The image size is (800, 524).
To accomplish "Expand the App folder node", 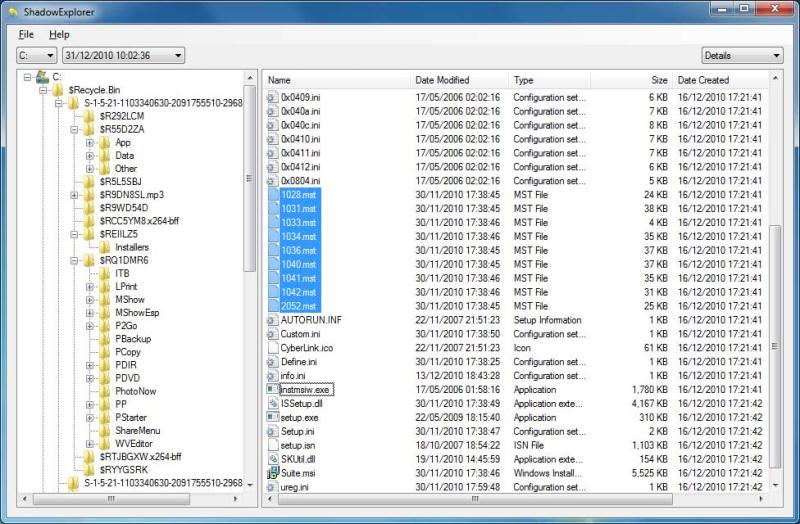I will (x=90, y=143).
